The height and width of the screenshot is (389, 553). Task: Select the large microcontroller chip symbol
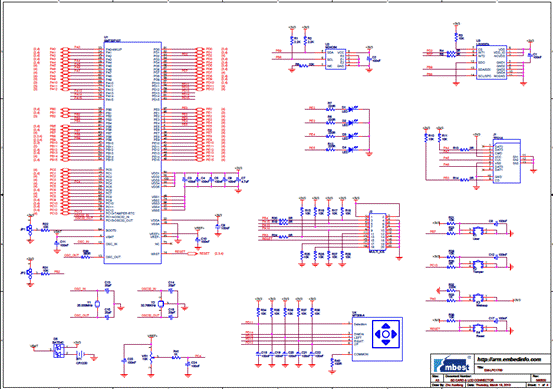coord(133,152)
